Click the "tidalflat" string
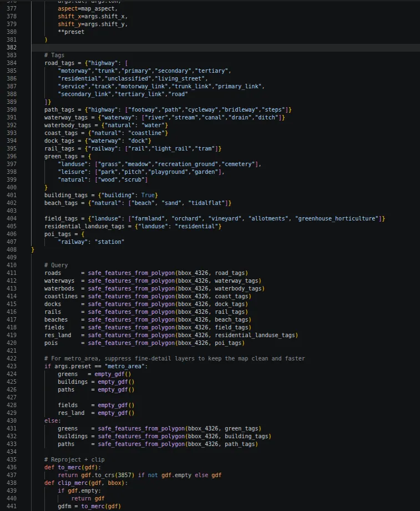Viewport: 420px width, 511px height. 207,203
